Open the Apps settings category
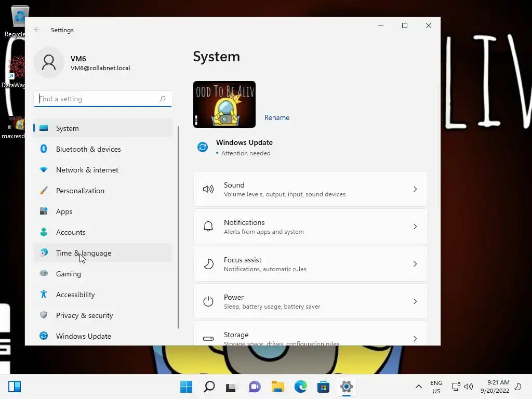 tap(103, 211)
